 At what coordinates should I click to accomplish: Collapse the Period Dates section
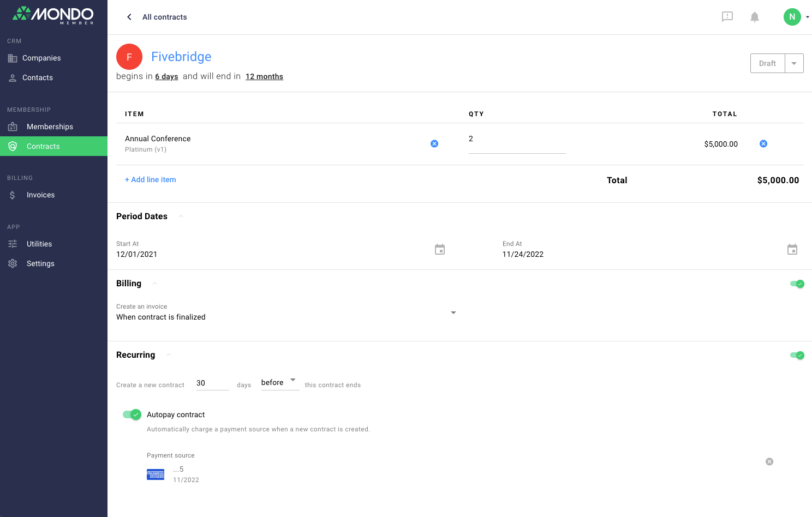(x=181, y=217)
